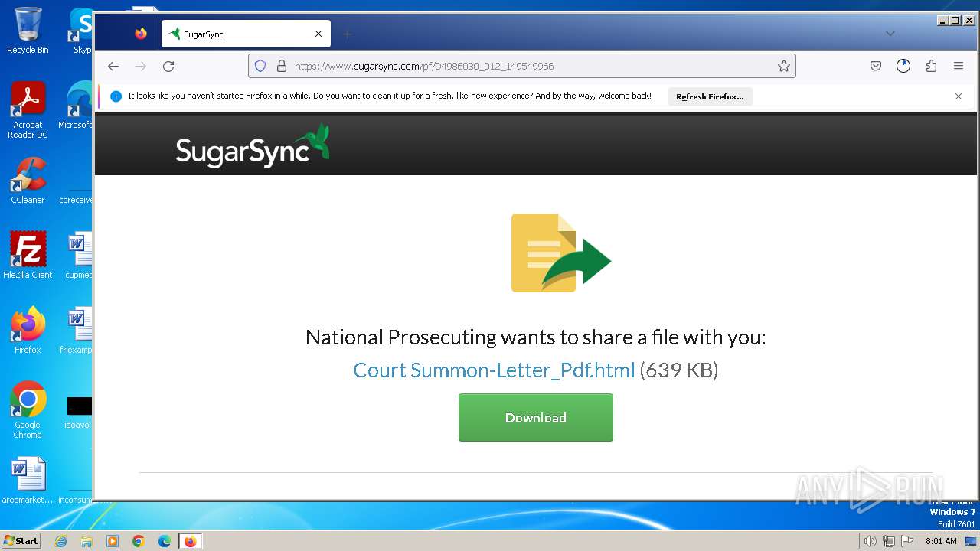Go back to previous page

click(113, 66)
